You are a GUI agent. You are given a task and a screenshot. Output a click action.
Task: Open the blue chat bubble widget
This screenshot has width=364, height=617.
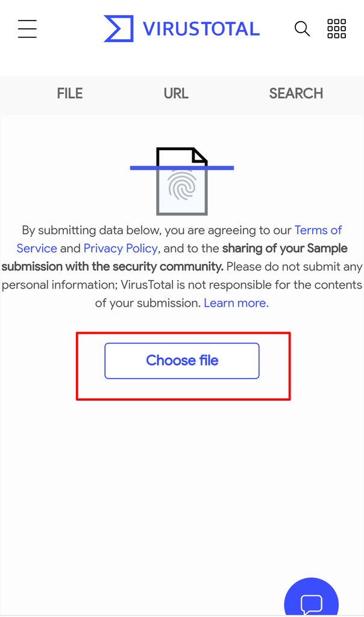(x=312, y=597)
